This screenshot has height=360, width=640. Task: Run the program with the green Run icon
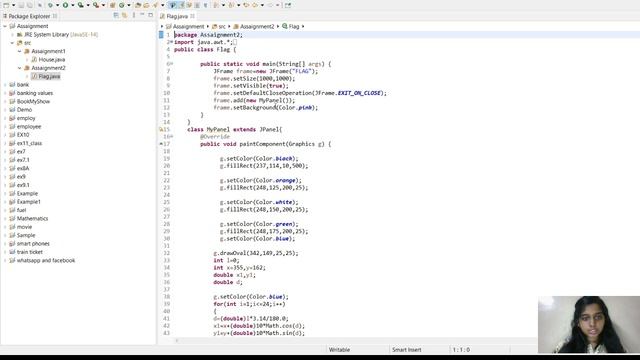pyautogui.click(x=65, y=5)
